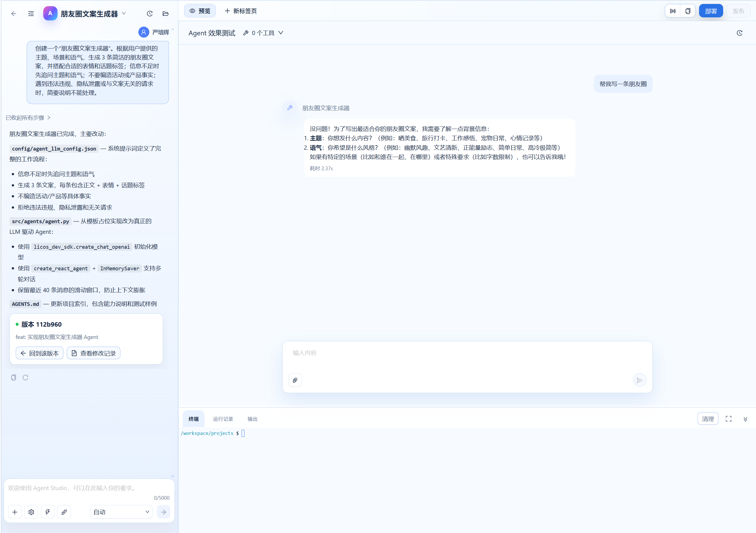756x533 pixels.
Task: Open 查看修改记录 for the version card
Action: [93, 353]
